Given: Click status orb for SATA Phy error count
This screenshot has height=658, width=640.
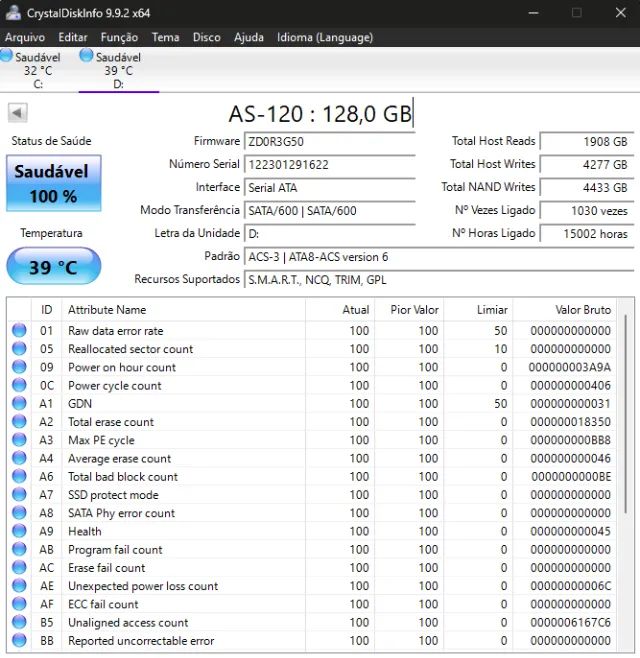Looking at the screenshot, I should 19,513.
